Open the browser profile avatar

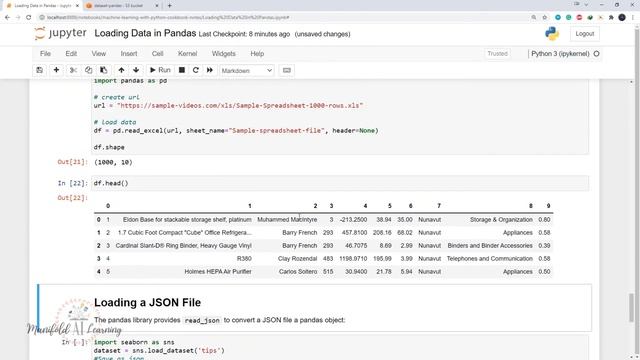622,18
